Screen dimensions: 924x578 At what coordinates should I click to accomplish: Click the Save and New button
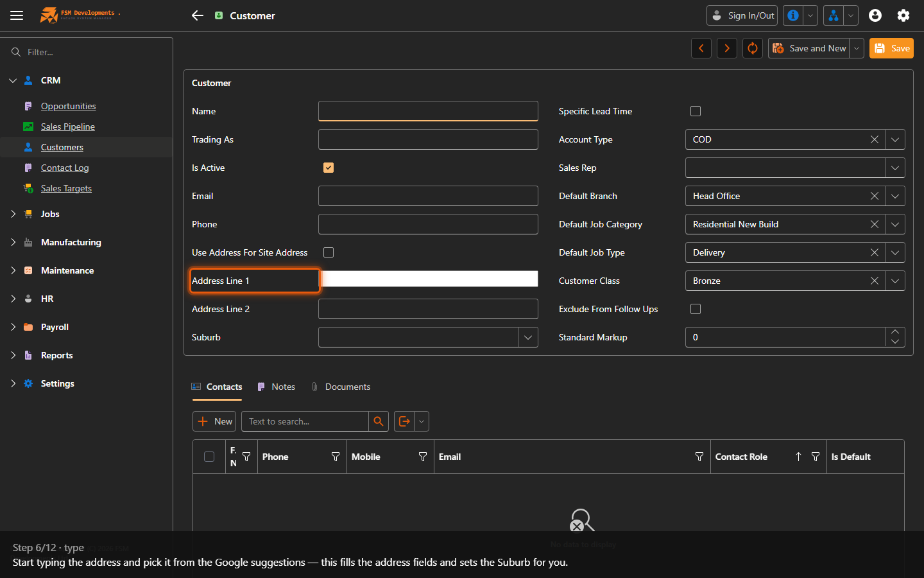click(x=809, y=48)
